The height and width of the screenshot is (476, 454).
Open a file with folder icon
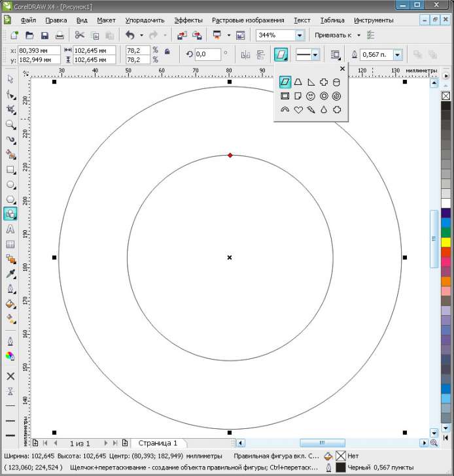[29, 35]
